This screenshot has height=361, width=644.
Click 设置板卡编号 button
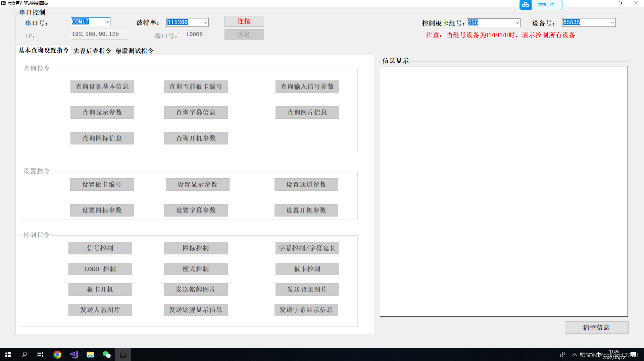(102, 184)
